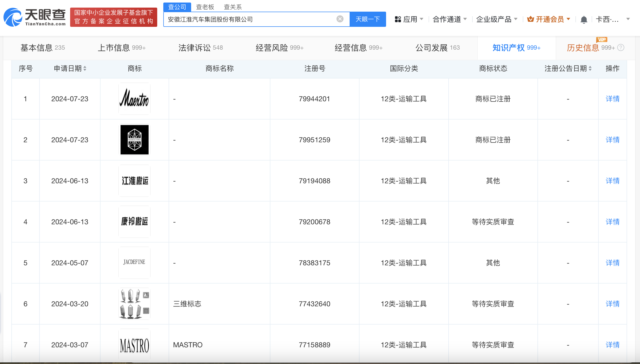640x364 pixels.
Task: Click the company name search field
Action: (x=251, y=19)
